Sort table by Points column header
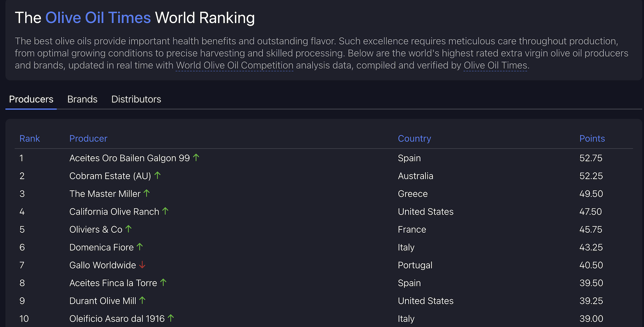The image size is (644, 327). point(592,139)
